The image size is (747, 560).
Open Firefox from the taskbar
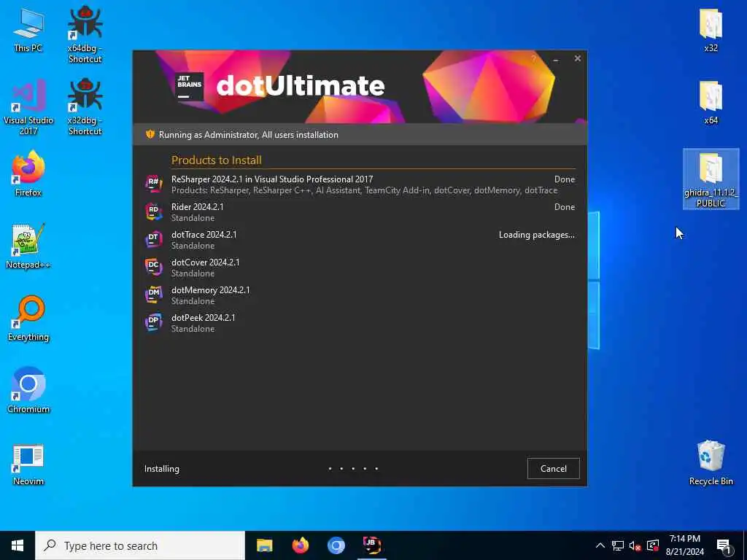click(x=300, y=545)
